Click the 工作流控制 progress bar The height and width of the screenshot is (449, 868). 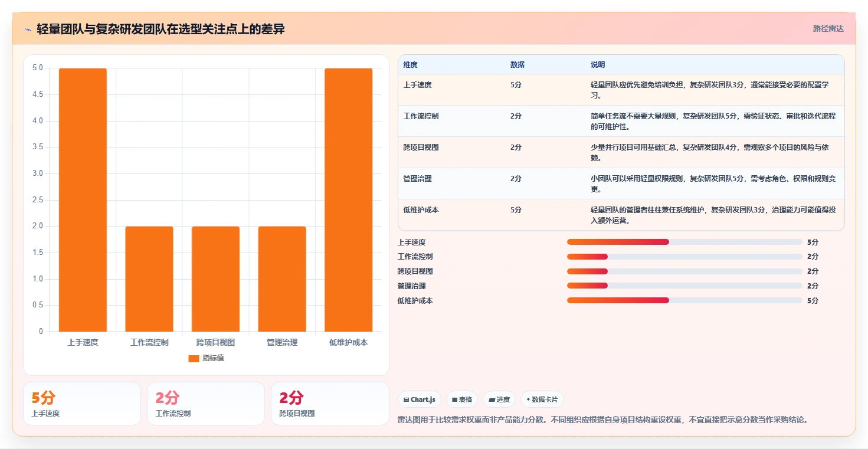pos(684,257)
